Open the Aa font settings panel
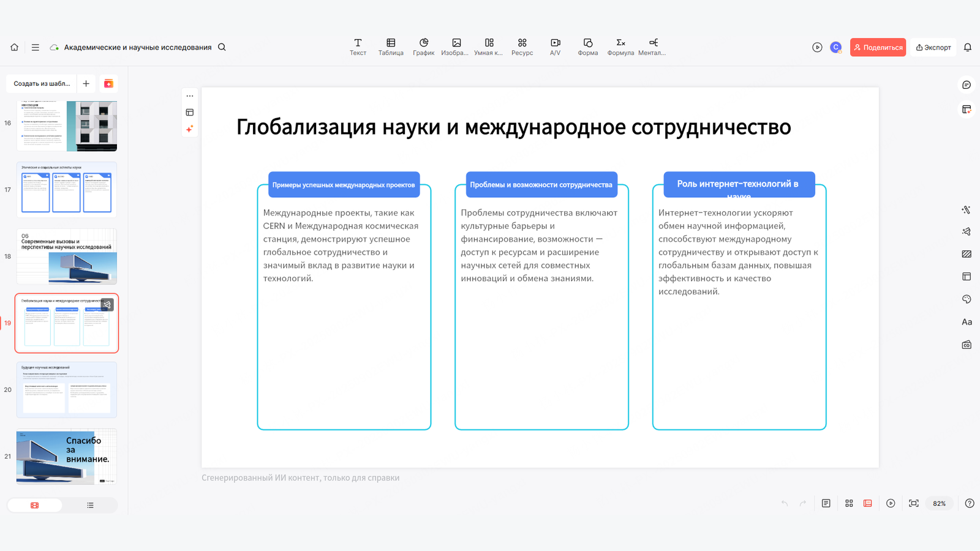The image size is (980, 551). (x=967, y=322)
